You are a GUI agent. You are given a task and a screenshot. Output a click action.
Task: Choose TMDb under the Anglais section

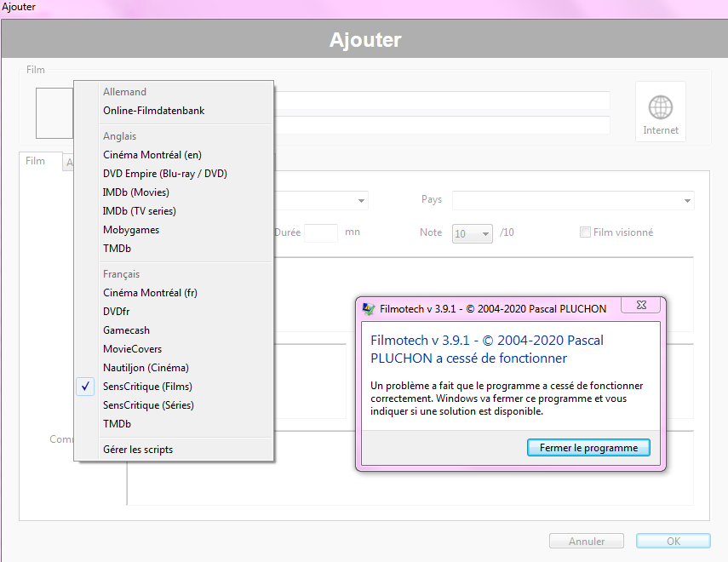[x=117, y=249]
